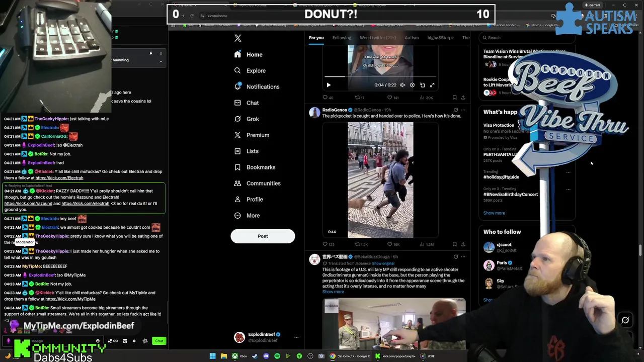Viewport: 644px width, 362px height.
Task: Click the Communities sidebar icon
Action: pyautogui.click(x=237, y=183)
